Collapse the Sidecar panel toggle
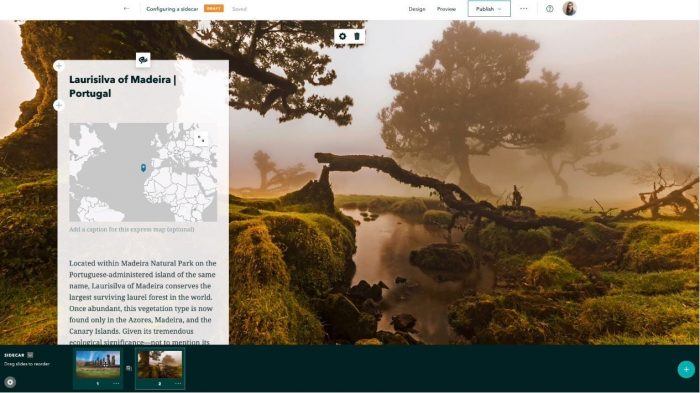The height and width of the screenshot is (393, 700). point(30,355)
